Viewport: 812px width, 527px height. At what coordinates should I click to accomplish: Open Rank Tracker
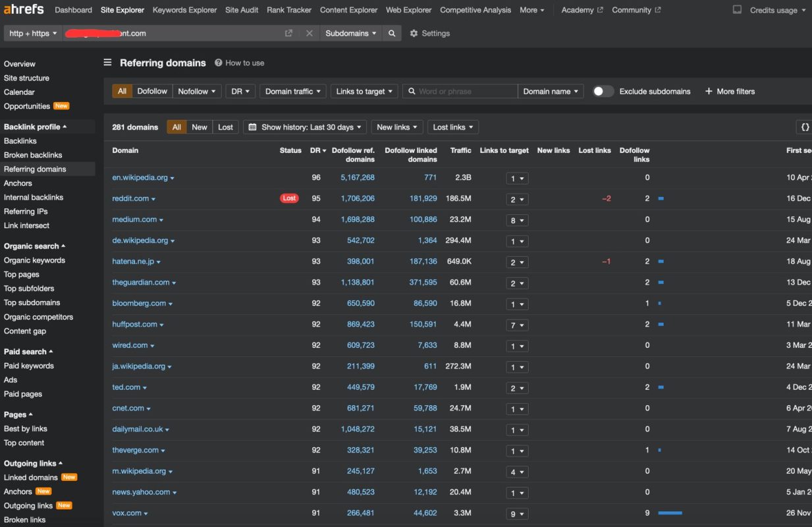[289, 10]
